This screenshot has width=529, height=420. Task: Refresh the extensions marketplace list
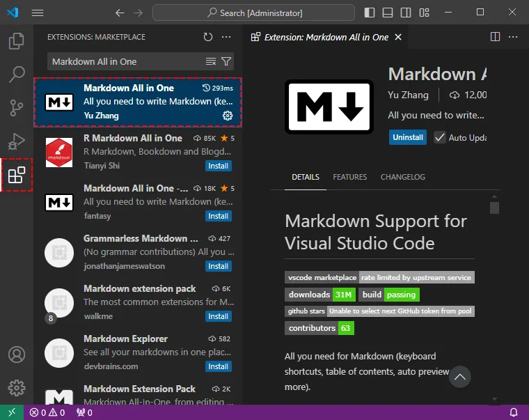[x=208, y=37]
